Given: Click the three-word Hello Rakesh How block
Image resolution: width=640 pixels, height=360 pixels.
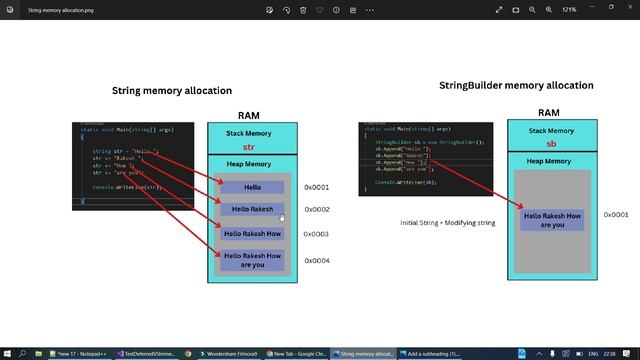Looking at the screenshot, I should [x=252, y=234].
